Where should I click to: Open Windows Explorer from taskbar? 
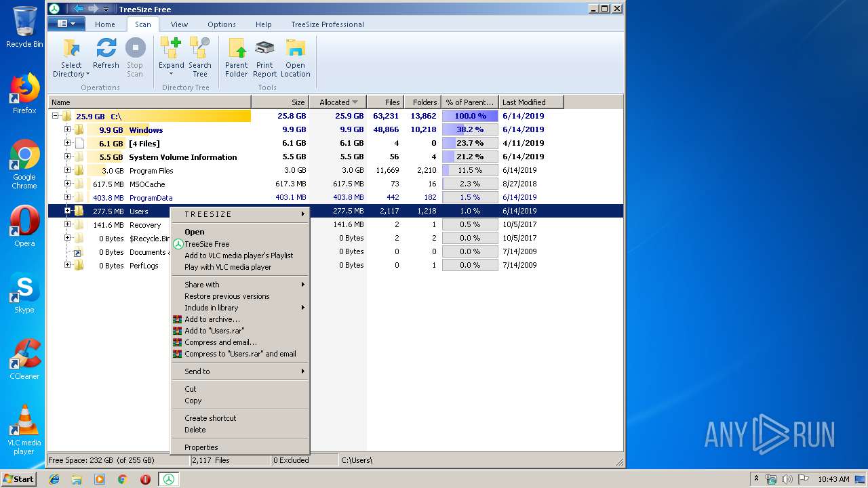[77, 479]
